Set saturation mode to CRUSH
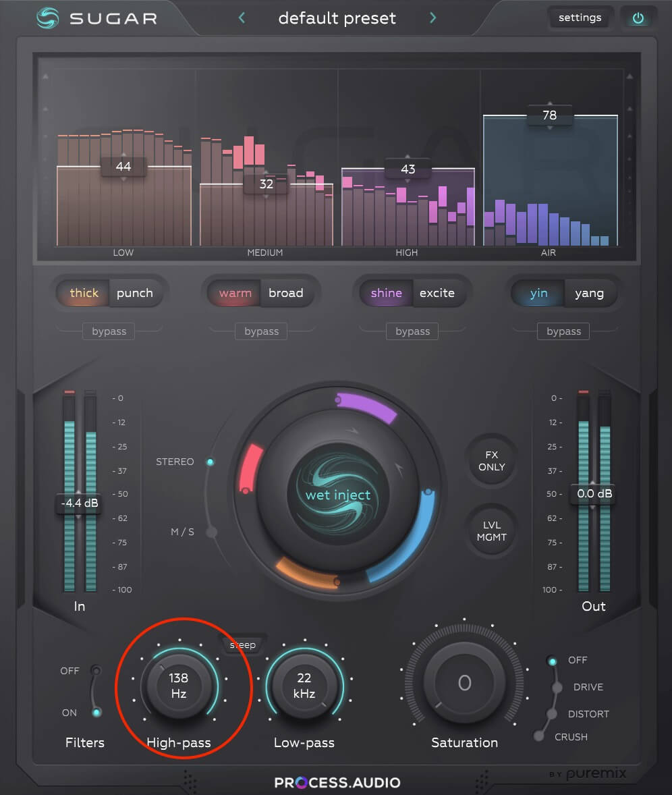 point(539,736)
